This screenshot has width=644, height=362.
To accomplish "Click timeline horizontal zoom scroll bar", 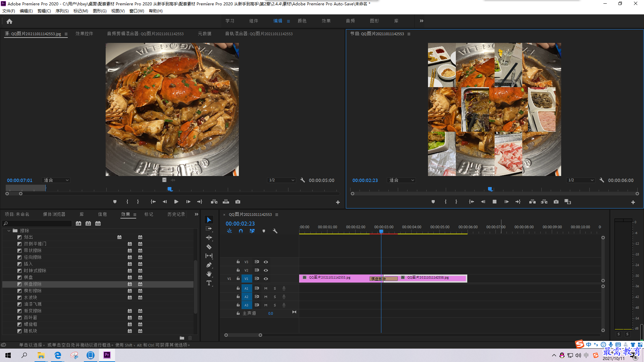I will [243, 335].
